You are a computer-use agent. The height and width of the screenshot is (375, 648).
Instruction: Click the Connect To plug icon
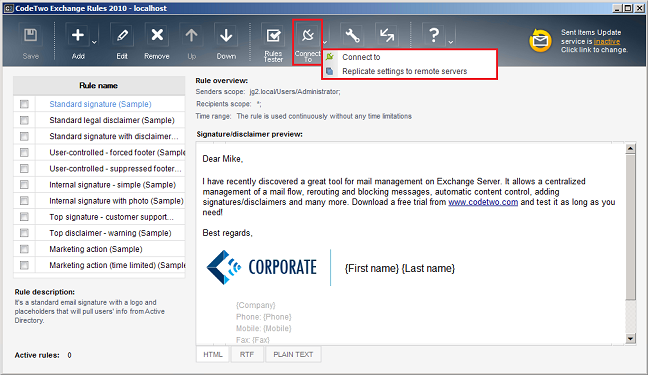pyautogui.click(x=307, y=36)
